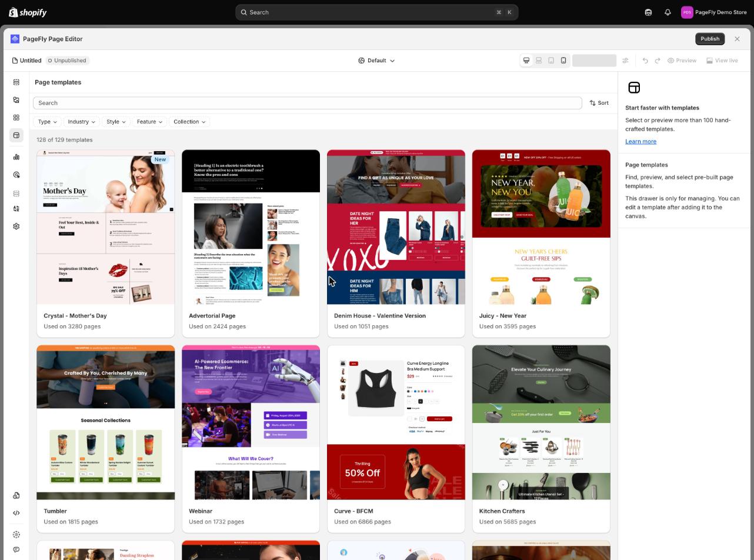This screenshot has height=560, width=754.
Task: Open the page history clock icon
Action: coord(16,495)
